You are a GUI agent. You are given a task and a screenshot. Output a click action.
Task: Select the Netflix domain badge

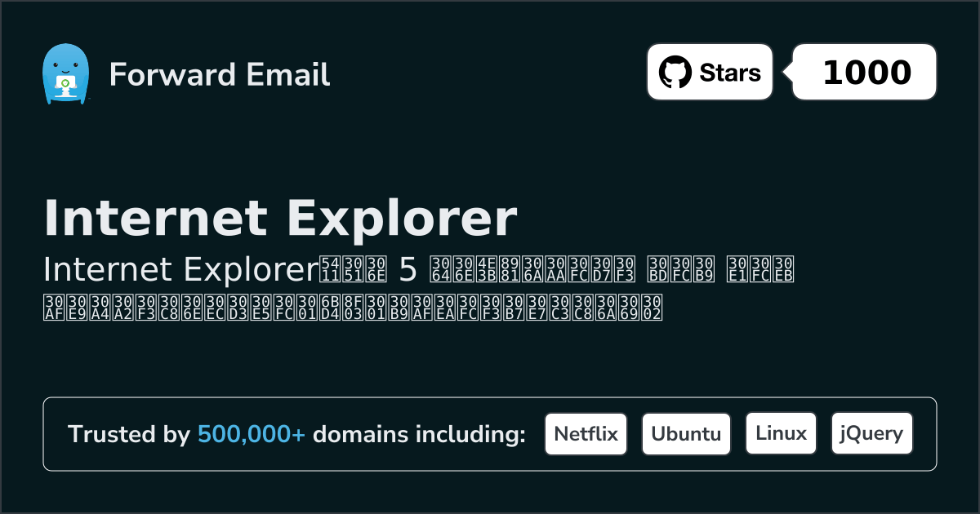586,433
